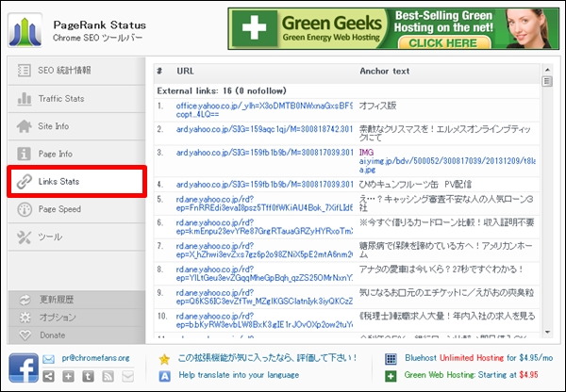566x392 pixels.
Task: Click the share icon in footer
Action: [x=48, y=377]
